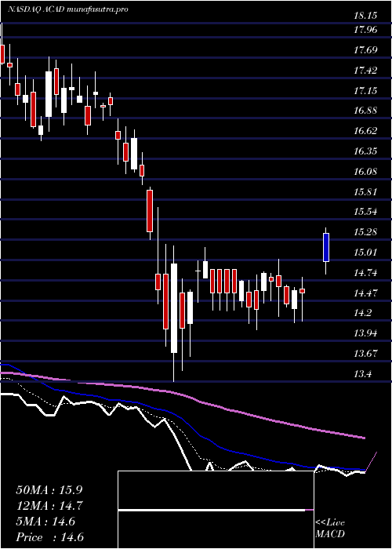Click the 18.15 price axis label
The height and width of the screenshot is (549, 392).
coord(365,15)
